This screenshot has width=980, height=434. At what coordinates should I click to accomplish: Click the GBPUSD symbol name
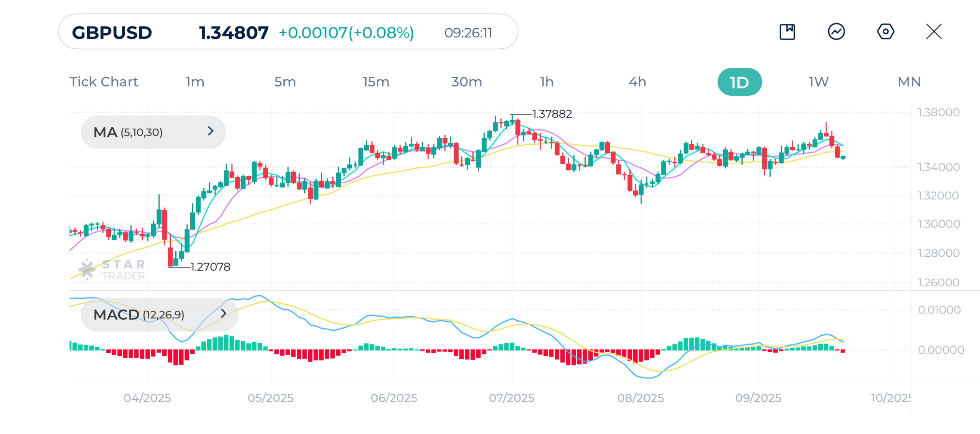tap(112, 33)
